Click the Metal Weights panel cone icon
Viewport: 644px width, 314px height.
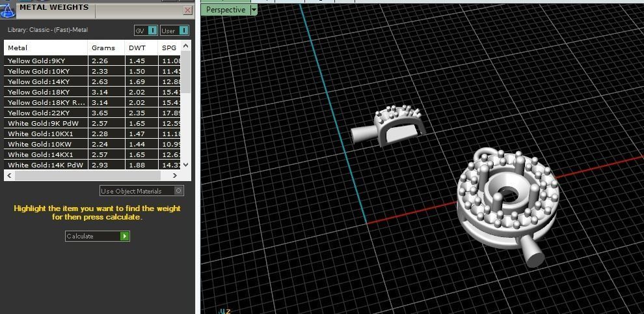coord(7,10)
